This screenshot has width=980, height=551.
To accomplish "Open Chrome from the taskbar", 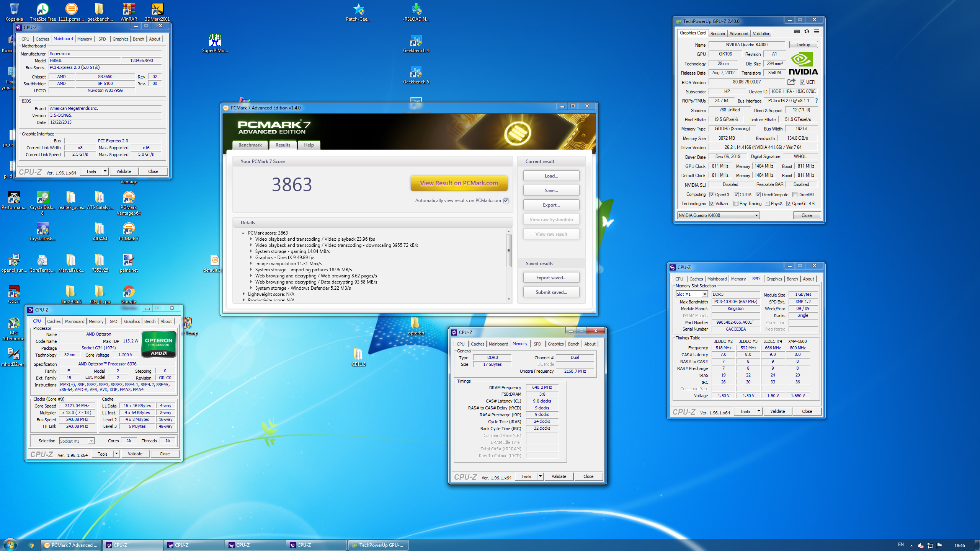I will 31,545.
